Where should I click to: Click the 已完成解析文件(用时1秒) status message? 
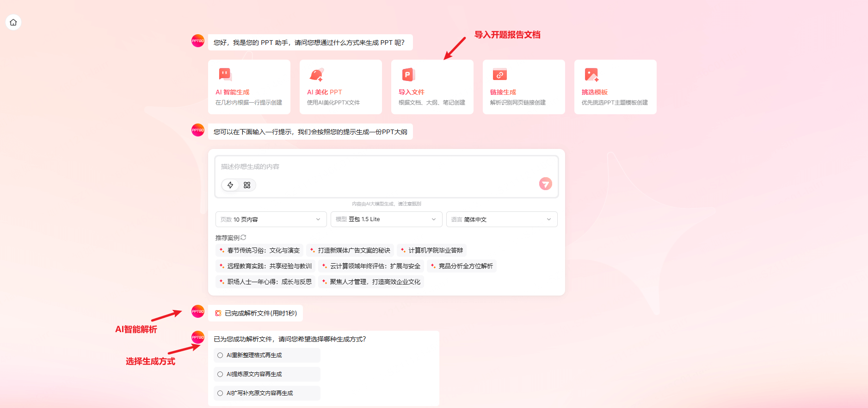255,313
